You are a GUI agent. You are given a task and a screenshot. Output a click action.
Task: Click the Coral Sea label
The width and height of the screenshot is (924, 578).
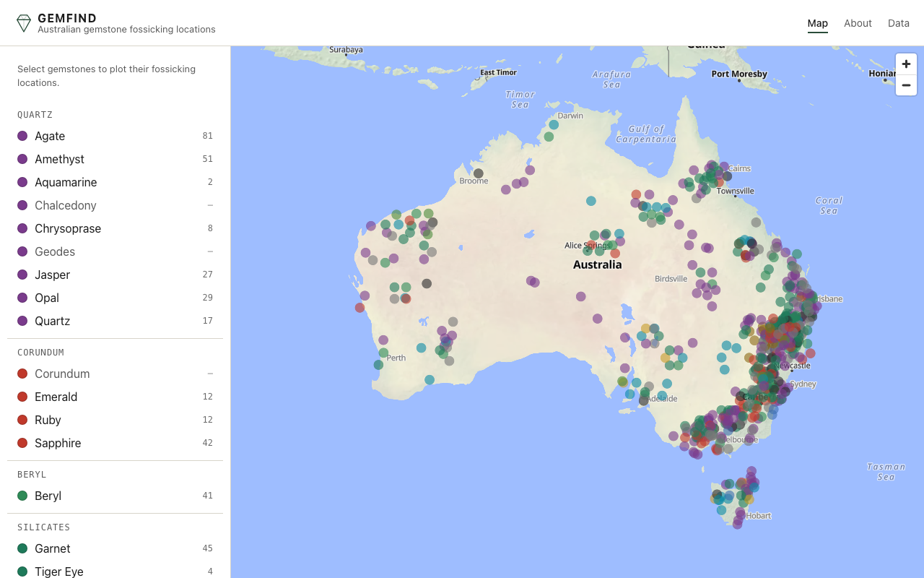coord(829,205)
